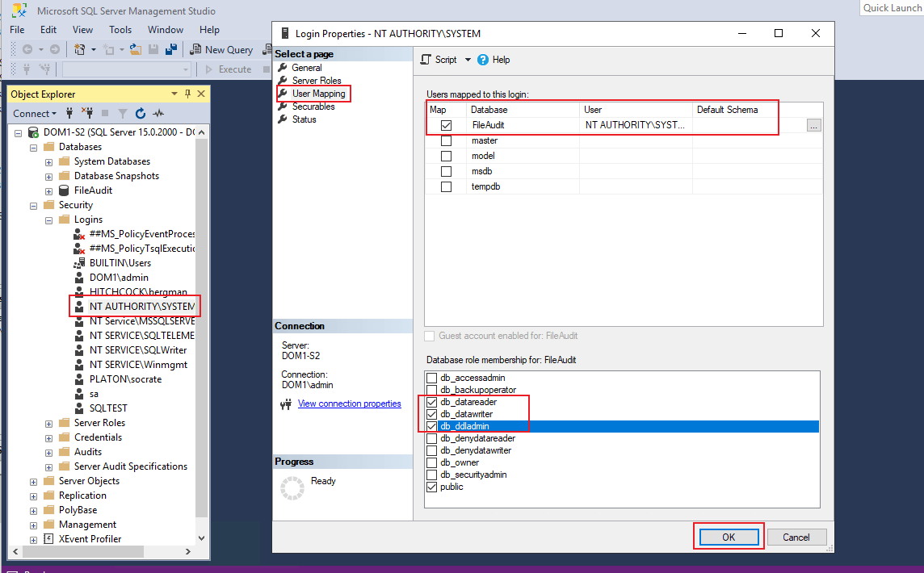Image resolution: width=924 pixels, height=573 pixels.
Task: Click the Refresh icon in Object Explorer
Action: [x=141, y=114]
